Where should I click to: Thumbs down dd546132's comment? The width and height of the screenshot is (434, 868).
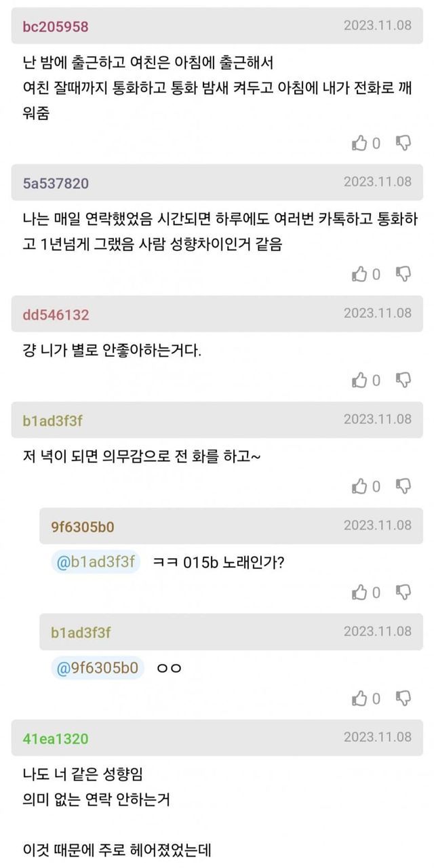click(x=403, y=380)
